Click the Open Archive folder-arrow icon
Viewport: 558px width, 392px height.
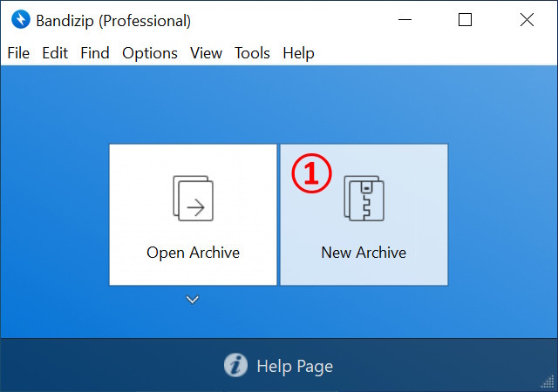point(193,198)
